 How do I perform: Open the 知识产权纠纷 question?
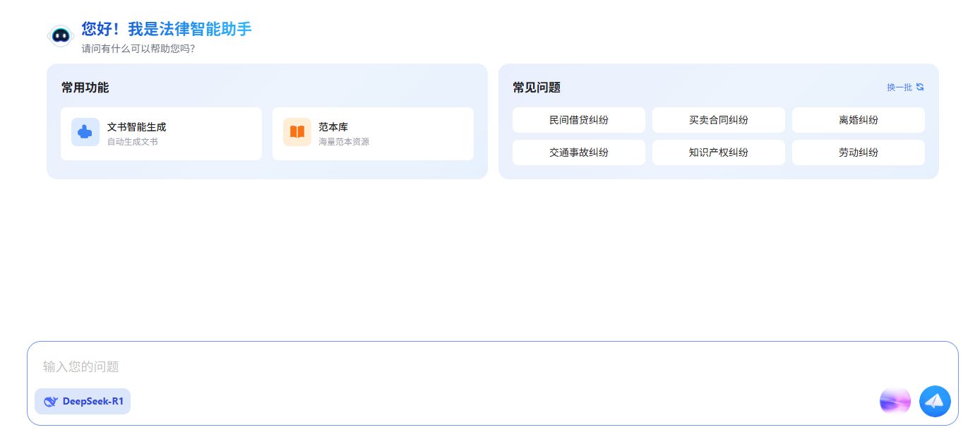(x=718, y=152)
